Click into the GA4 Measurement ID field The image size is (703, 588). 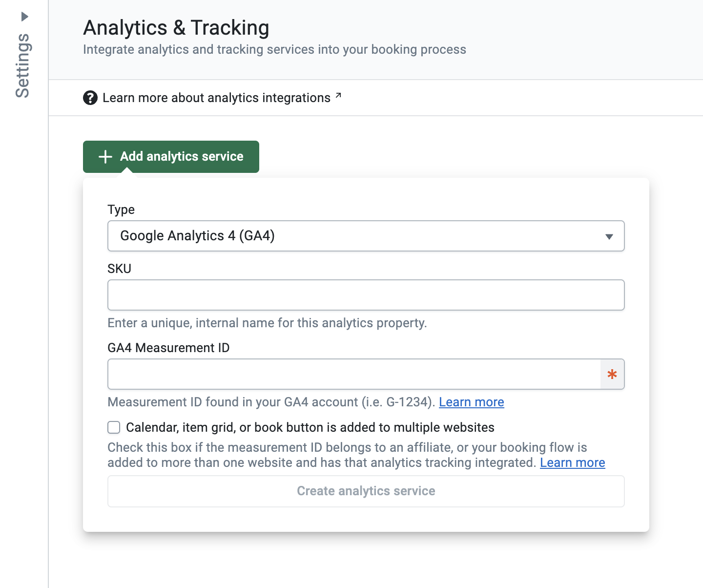(x=354, y=374)
